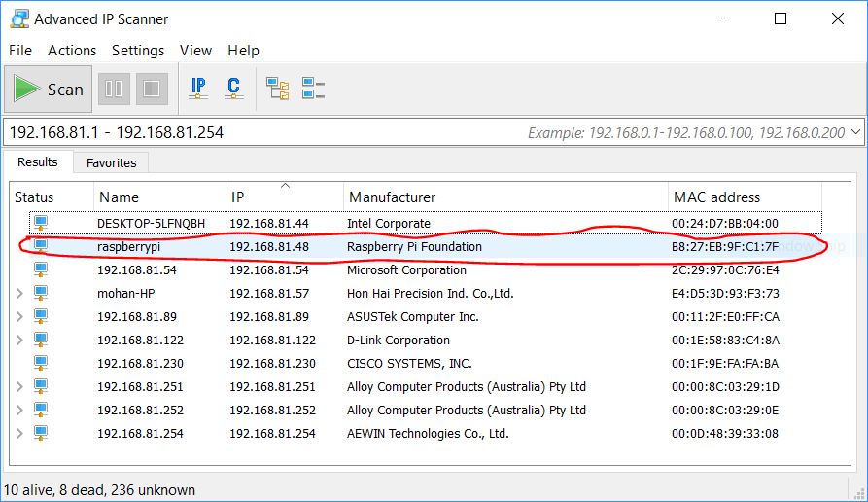Click the Pause scan toolbar button
The width and height of the screenshot is (868, 502).
click(x=114, y=89)
